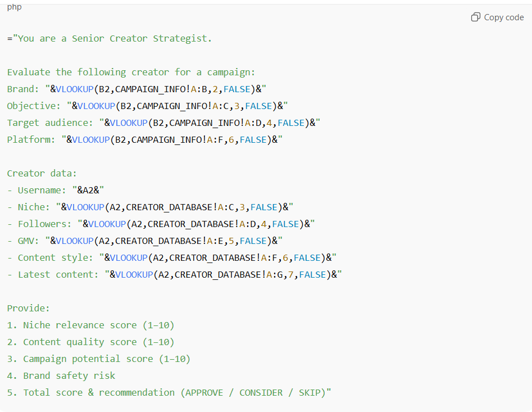532x412 pixels.
Task: Click the 'Creator data:' heading text
Action: [42, 174]
